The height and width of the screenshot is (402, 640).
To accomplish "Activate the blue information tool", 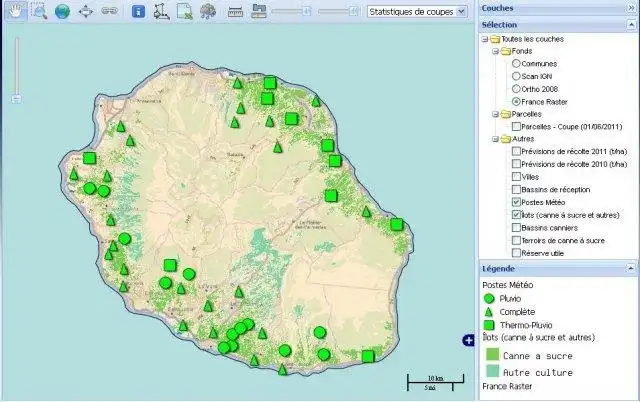I will 138,11.
